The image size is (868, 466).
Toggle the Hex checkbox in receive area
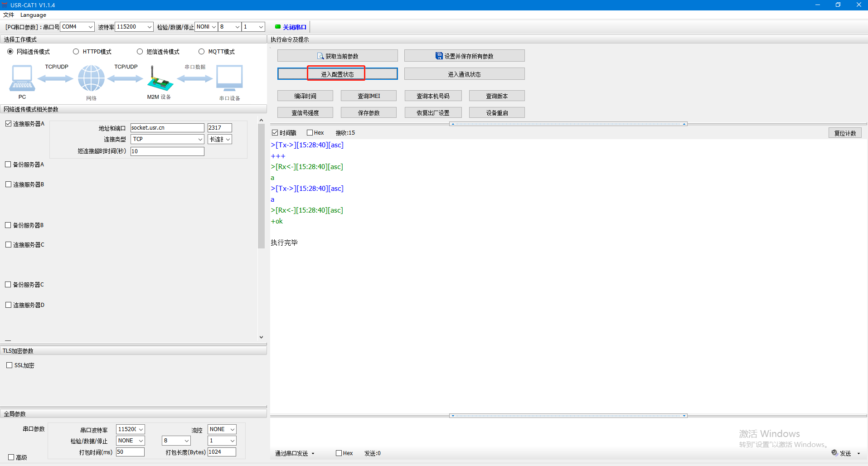(x=310, y=133)
